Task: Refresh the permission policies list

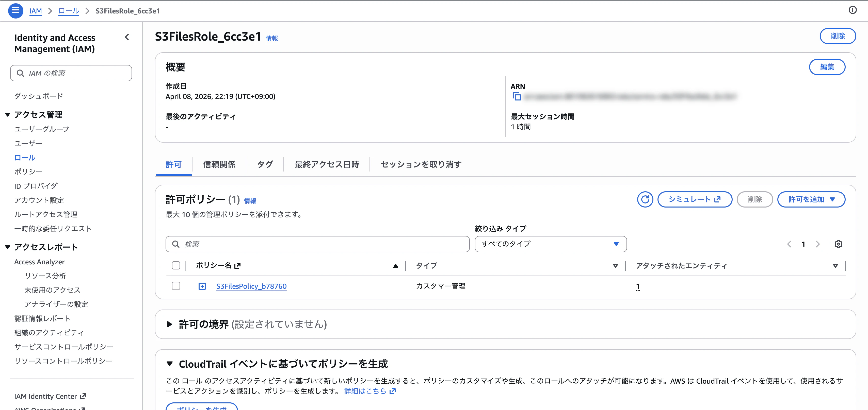Action: (645, 200)
